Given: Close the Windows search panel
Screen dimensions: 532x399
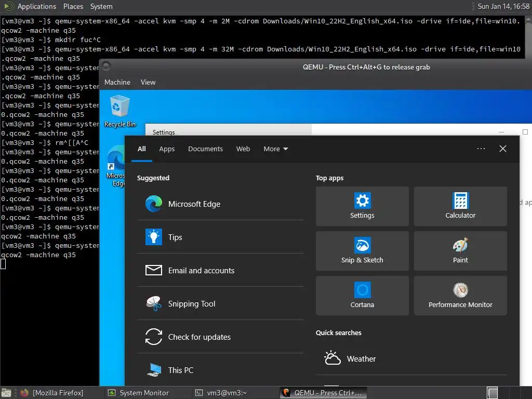Looking at the screenshot, I should (503, 149).
